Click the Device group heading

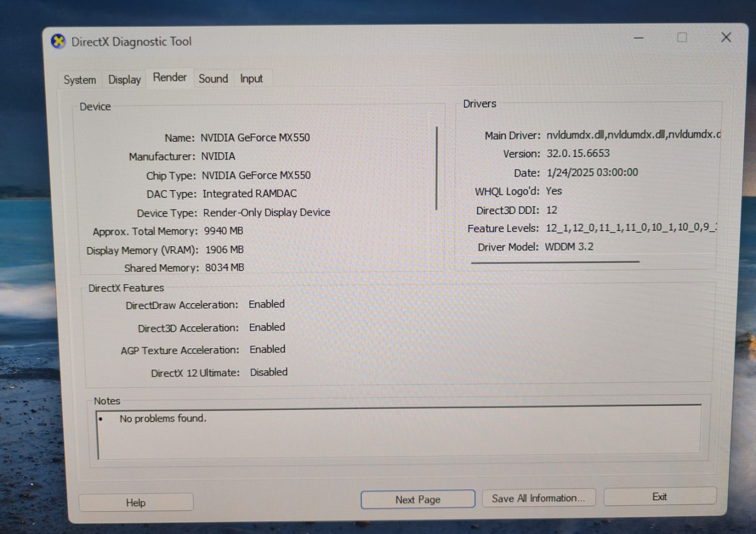(95, 107)
